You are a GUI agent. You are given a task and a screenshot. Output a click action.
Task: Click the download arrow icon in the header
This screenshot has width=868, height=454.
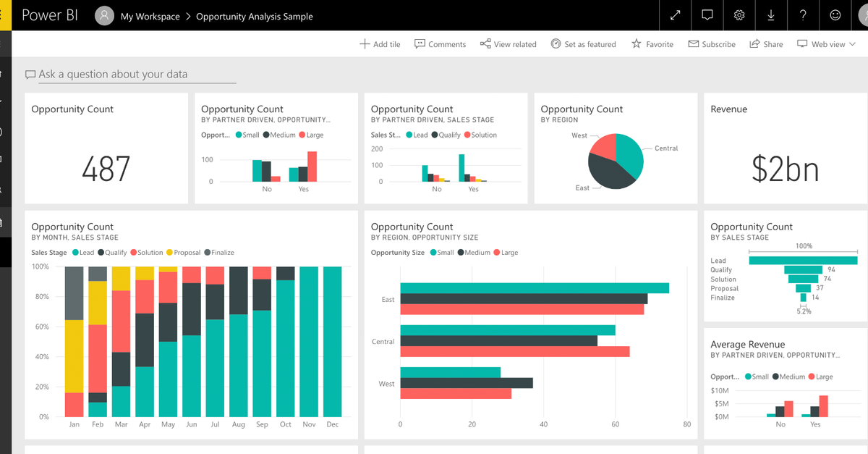pos(771,15)
